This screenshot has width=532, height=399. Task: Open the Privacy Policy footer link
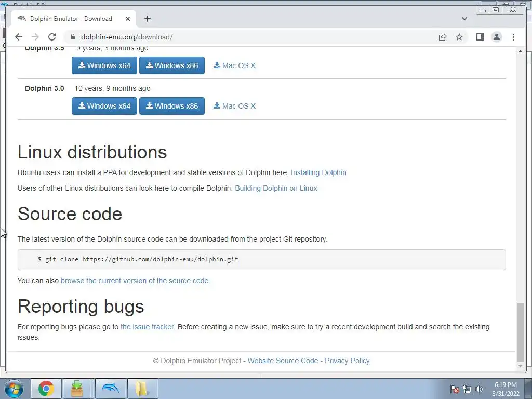pos(347,361)
